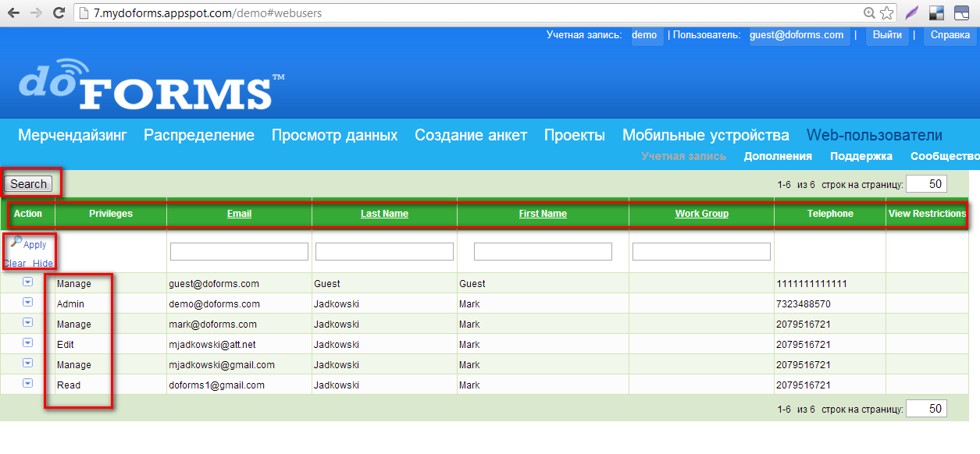Viewport: 980px width, 454px height.
Task: Focus the Last Name filter field
Action: point(384,251)
